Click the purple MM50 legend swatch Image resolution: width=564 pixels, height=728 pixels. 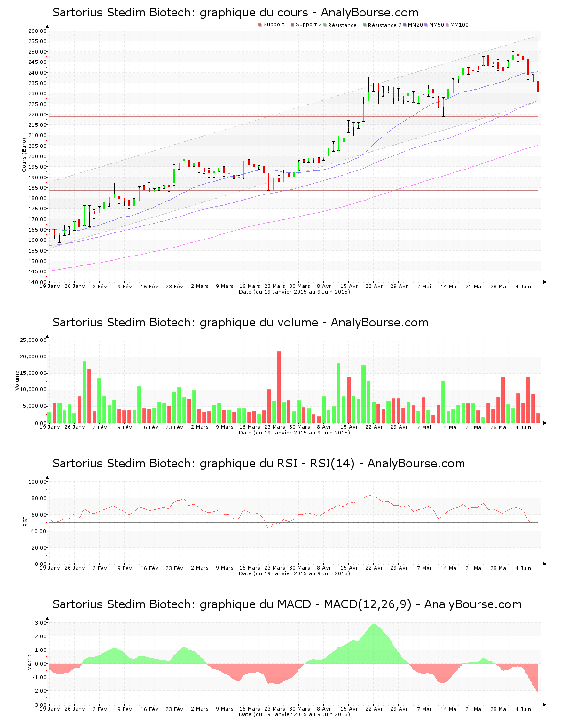(426, 25)
